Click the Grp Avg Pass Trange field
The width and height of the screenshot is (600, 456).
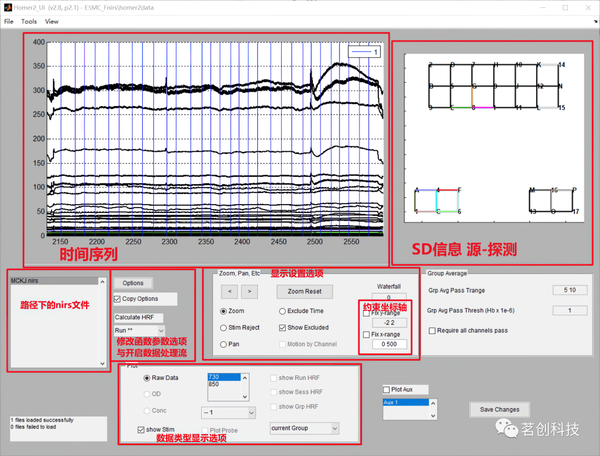[x=570, y=290]
